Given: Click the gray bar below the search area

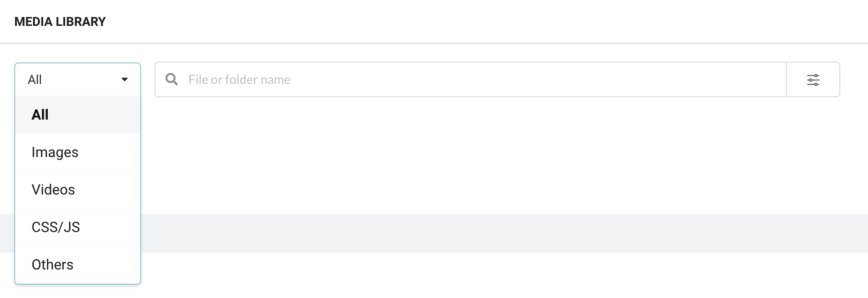Looking at the screenshot, I should (x=505, y=233).
